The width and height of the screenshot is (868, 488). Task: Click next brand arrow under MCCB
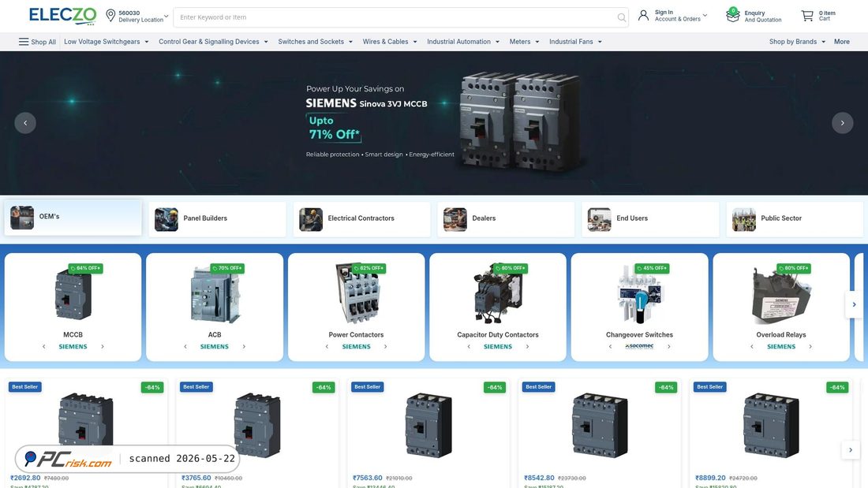click(103, 346)
